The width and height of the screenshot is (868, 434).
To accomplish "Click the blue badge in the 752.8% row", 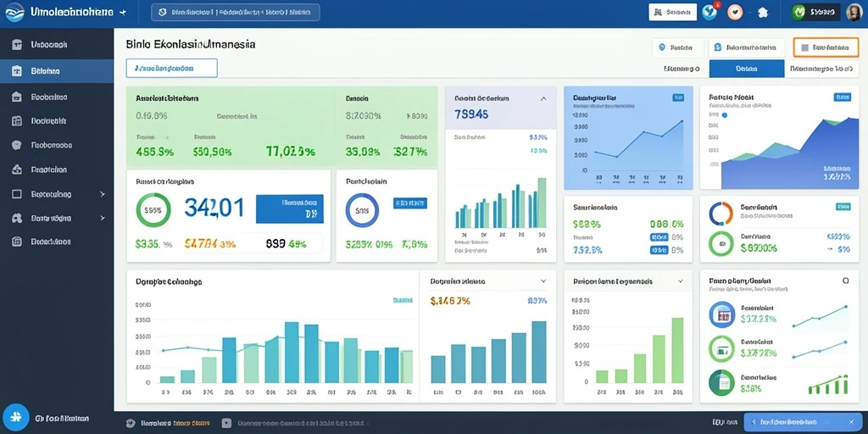I will pyautogui.click(x=658, y=250).
